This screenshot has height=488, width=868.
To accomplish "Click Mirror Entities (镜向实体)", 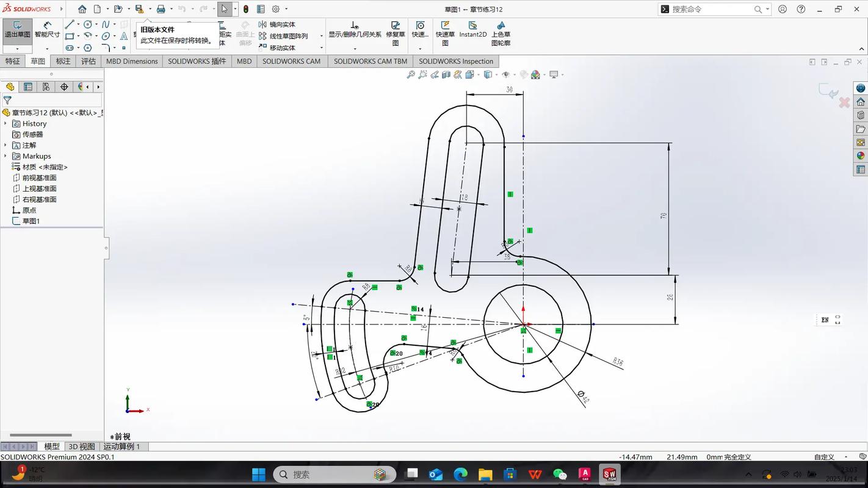I will pyautogui.click(x=277, y=24).
